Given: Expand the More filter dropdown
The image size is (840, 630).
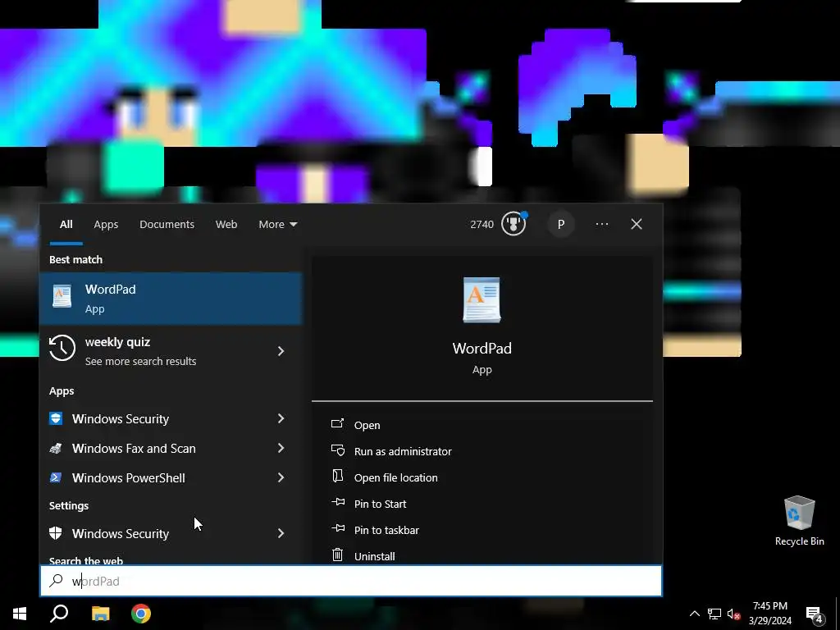Looking at the screenshot, I should pyautogui.click(x=277, y=225).
